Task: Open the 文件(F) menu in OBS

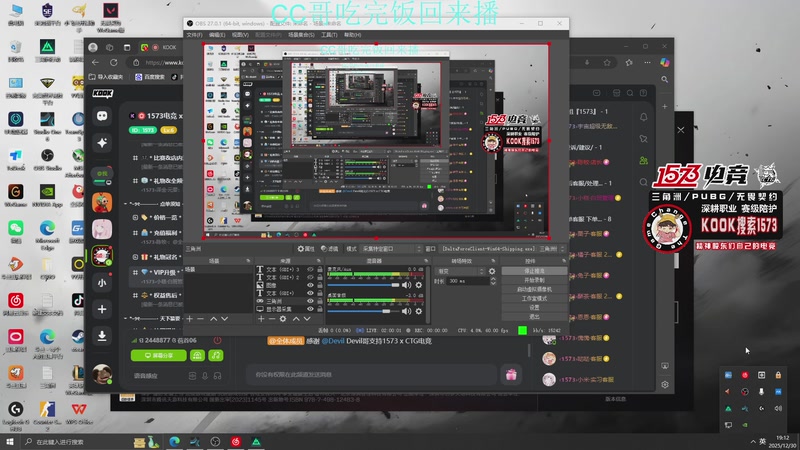Action: (194, 35)
